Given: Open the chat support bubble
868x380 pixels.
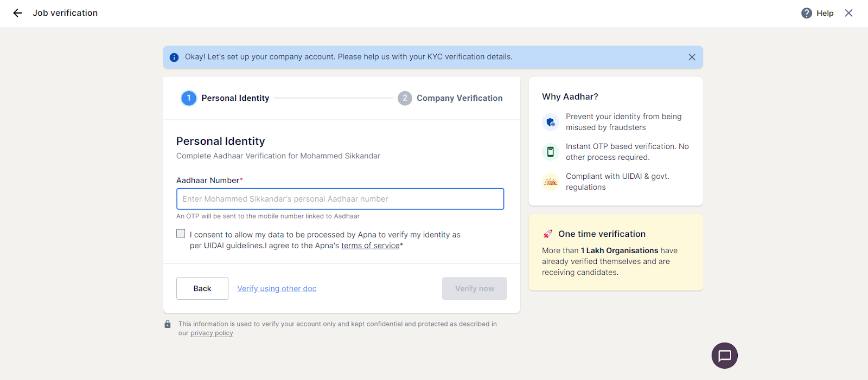Looking at the screenshot, I should (x=724, y=356).
